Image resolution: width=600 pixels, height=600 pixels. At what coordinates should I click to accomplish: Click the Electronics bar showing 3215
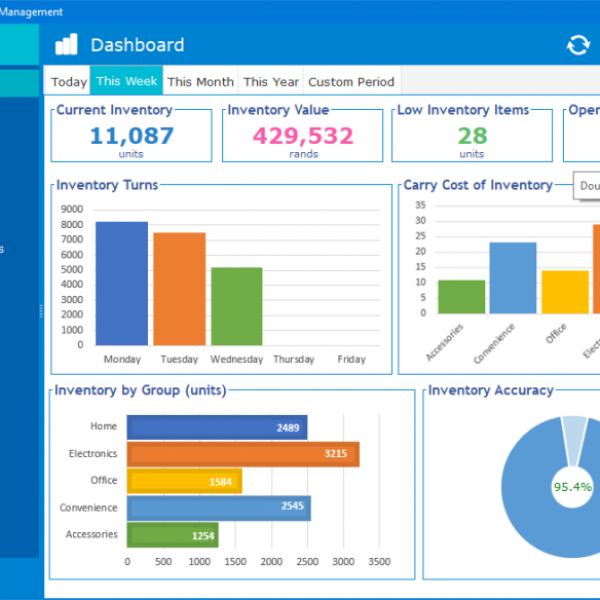pos(242,454)
